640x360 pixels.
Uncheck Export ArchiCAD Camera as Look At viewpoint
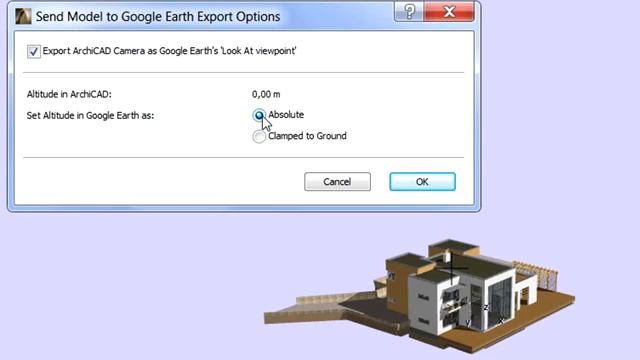point(33,52)
